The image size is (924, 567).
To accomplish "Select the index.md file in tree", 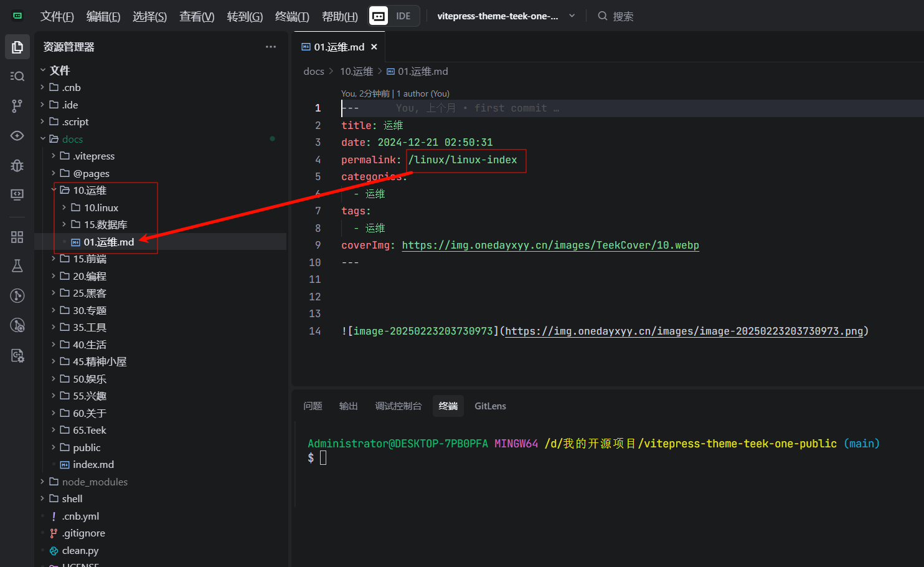I will click(93, 465).
